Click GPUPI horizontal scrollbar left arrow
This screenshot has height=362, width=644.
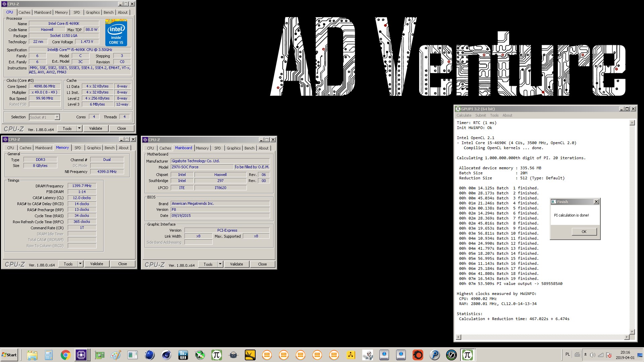pyautogui.click(x=459, y=337)
